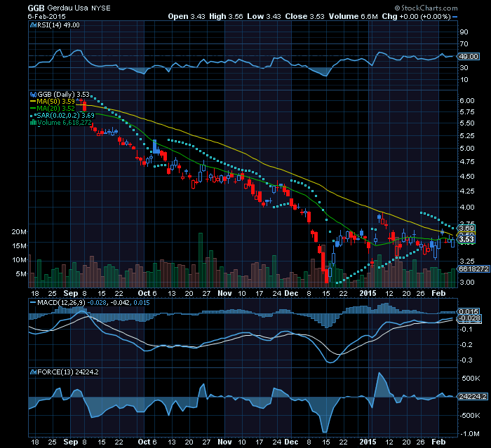Click Feb on the axis under the price chart
This screenshot has height=448, width=491.
(x=438, y=293)
